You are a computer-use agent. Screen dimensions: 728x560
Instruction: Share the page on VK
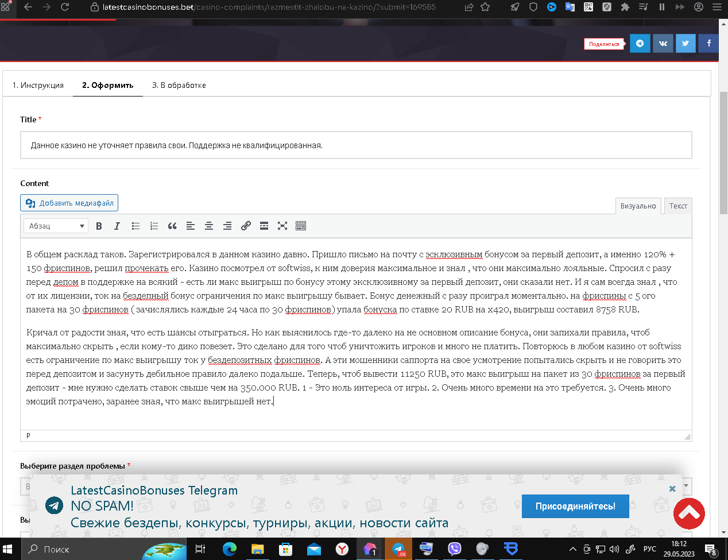[x=663, y=43]
